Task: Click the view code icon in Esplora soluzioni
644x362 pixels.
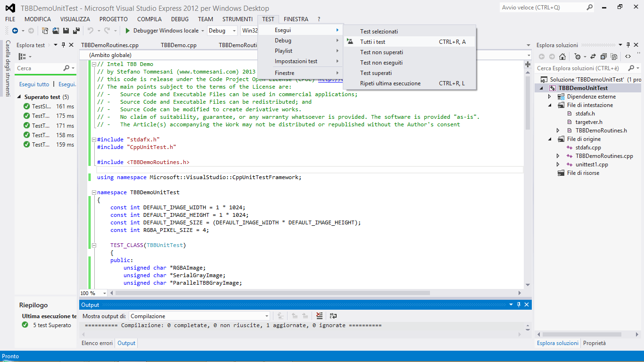Action: point(628,57)
